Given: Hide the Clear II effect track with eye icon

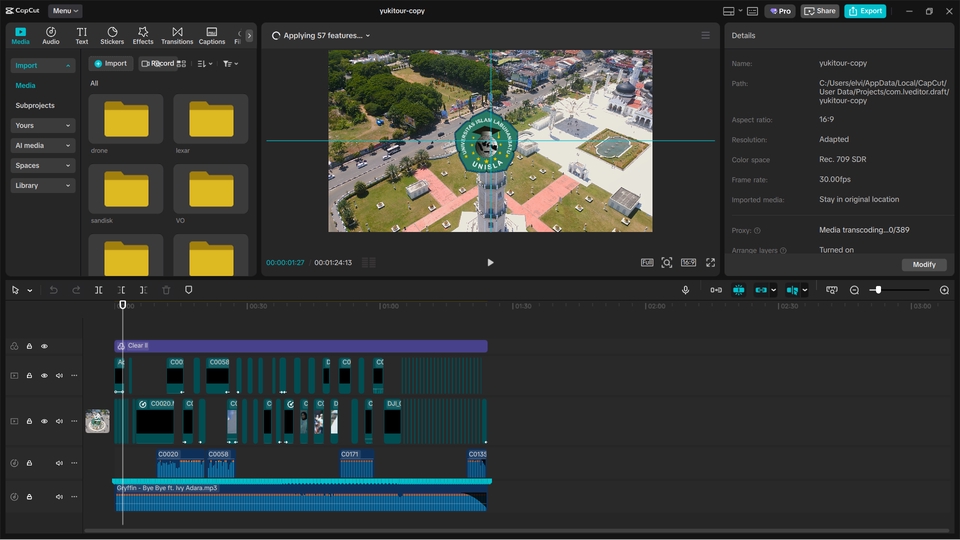Looking at the screenshot, I should click(44, 346).
